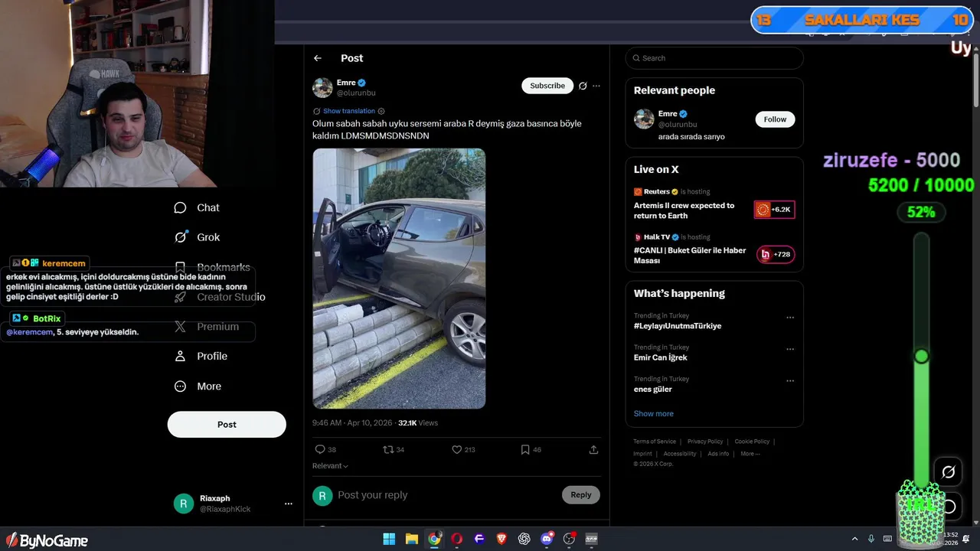This screenshot has height=551, width=980.
Task: Click the Grok sidebar icon
Action: tap(180, 237)
